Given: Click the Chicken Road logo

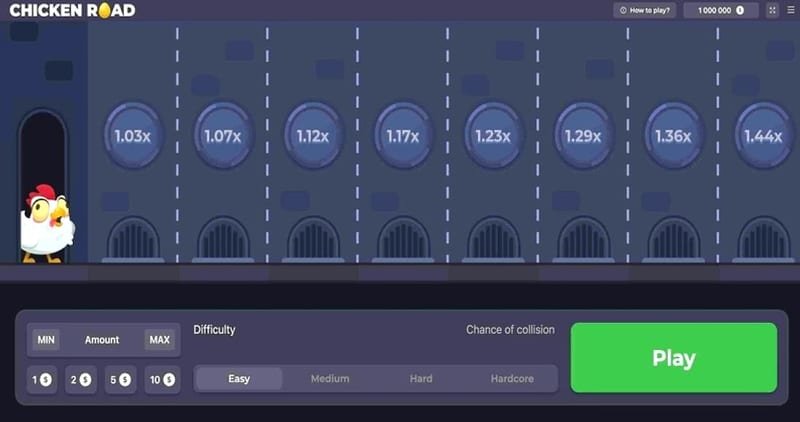Looking at the screenshot, I should [x=71, y=10].
